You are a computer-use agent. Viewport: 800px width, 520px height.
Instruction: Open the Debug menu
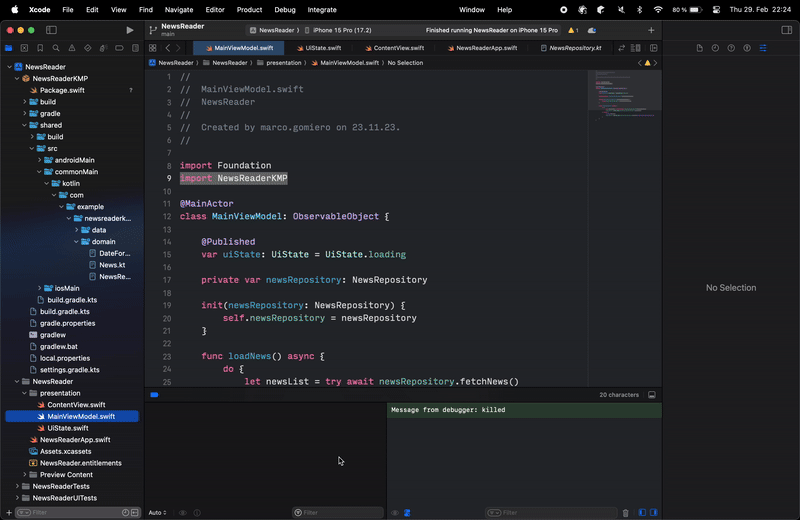pyautogui.click(x=285, y=10)
